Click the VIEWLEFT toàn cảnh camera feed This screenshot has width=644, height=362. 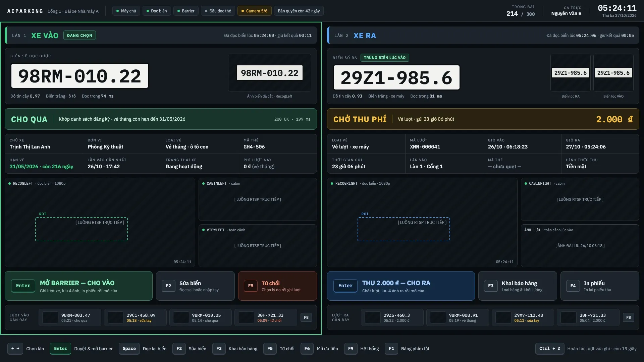(258, 246)
